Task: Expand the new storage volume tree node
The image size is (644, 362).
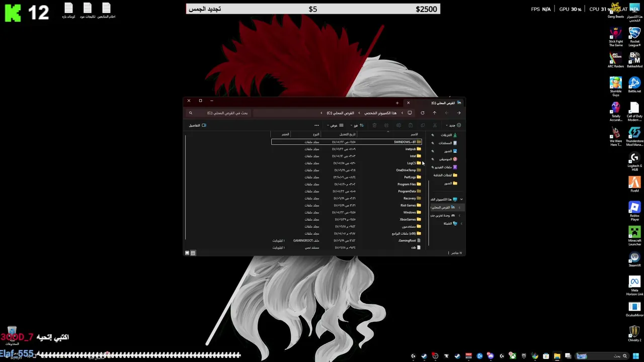Action: [x=459, y=215]
